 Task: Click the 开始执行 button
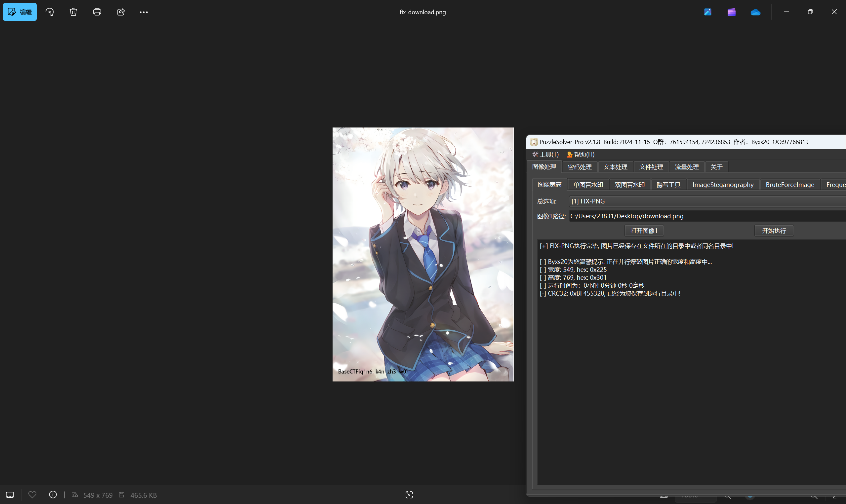coord(774,231)
